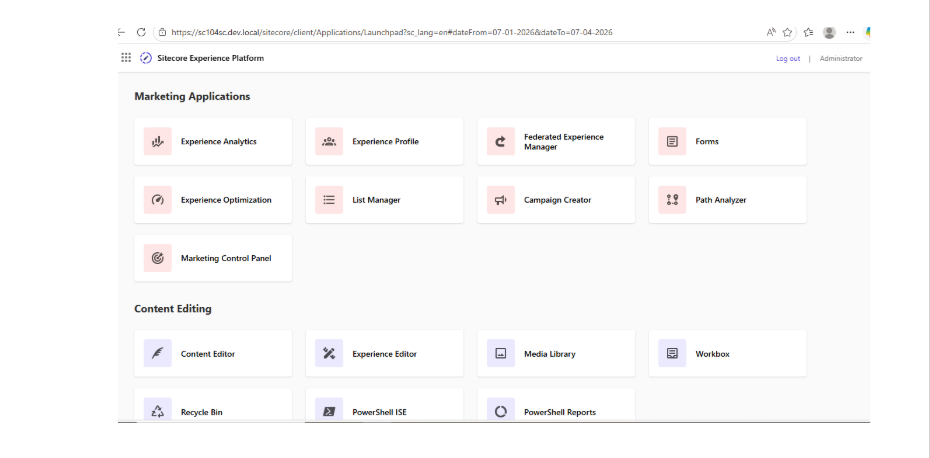Image resolution: width=930 pixels, height=458 pixels.
Task: Click the PowerShell Reports circle icon
Action: point(501,410)
